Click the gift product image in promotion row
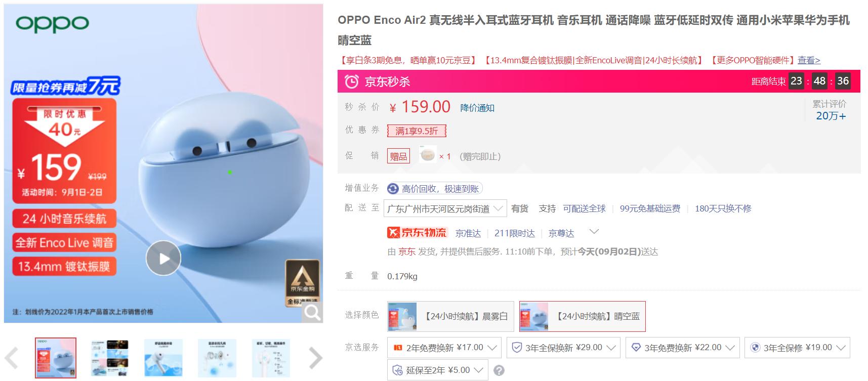 tap(428, 155)
